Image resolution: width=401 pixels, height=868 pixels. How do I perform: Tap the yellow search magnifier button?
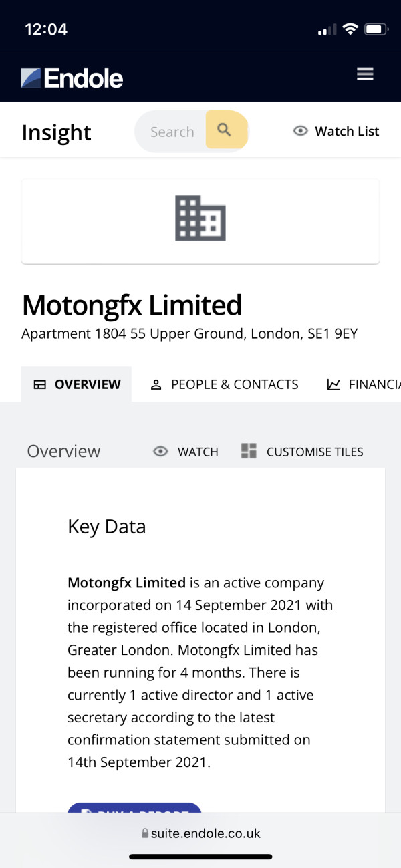[226, 130]
